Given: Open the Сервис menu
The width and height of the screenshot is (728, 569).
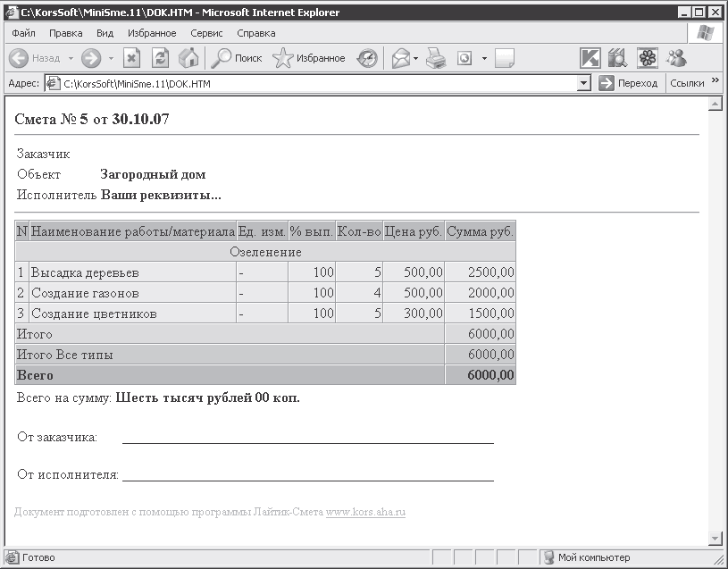Looking at the screenshot, I should tap(207, 33).
